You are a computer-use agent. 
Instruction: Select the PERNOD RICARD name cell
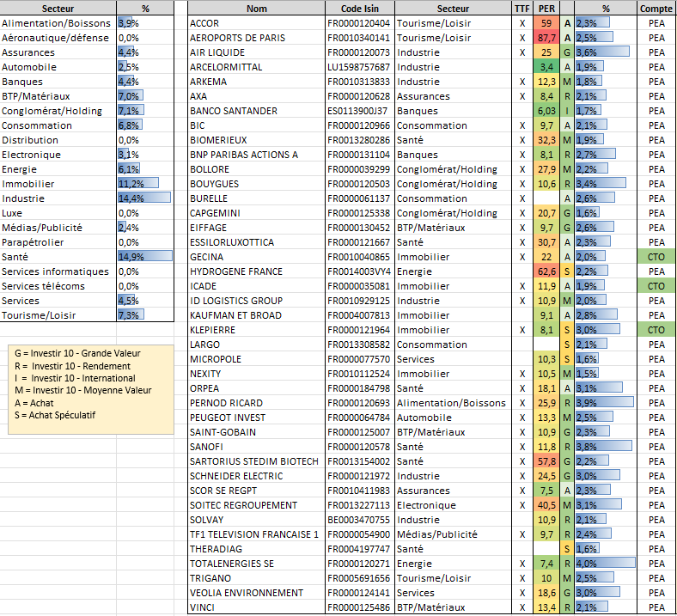point(257,403)
